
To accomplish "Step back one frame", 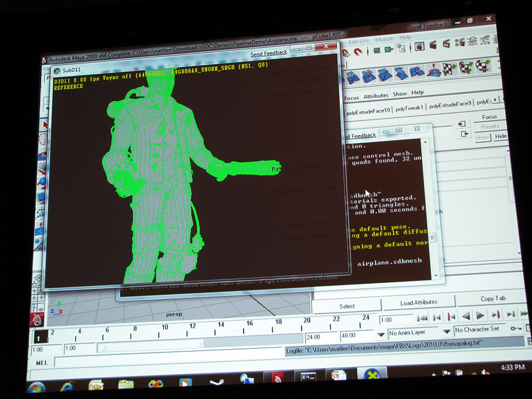I will click(436, 317).
